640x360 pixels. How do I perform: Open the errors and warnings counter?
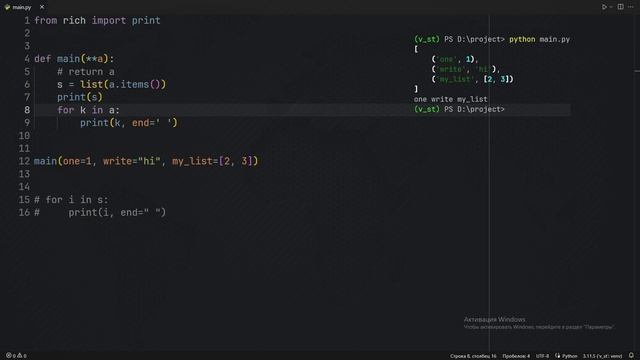click(16, 356)
